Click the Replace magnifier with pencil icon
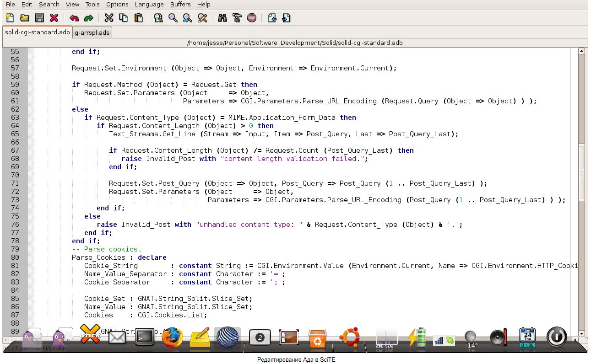Screen dimensions: 591x364 pyautogui.click(x=202, y=18)
